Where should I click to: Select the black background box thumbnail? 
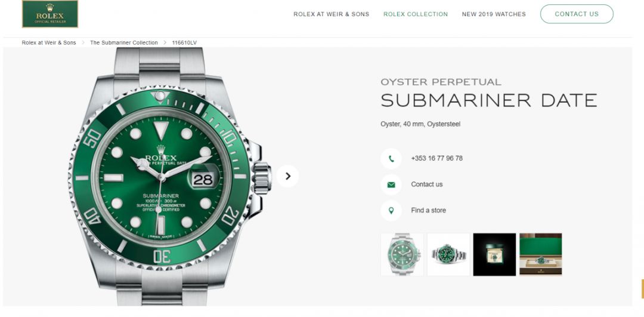click(x=494, y=254)
